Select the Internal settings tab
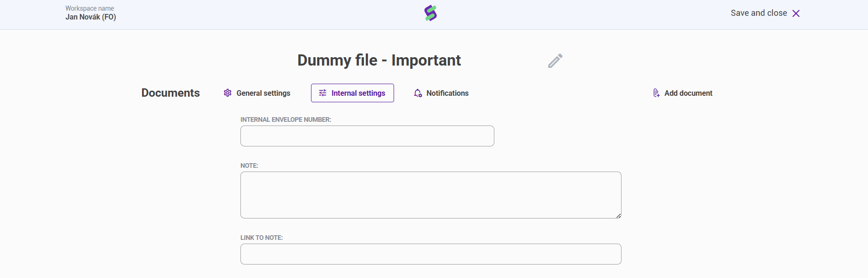This screenshot has height=278, width=868. tap(358, 93)
